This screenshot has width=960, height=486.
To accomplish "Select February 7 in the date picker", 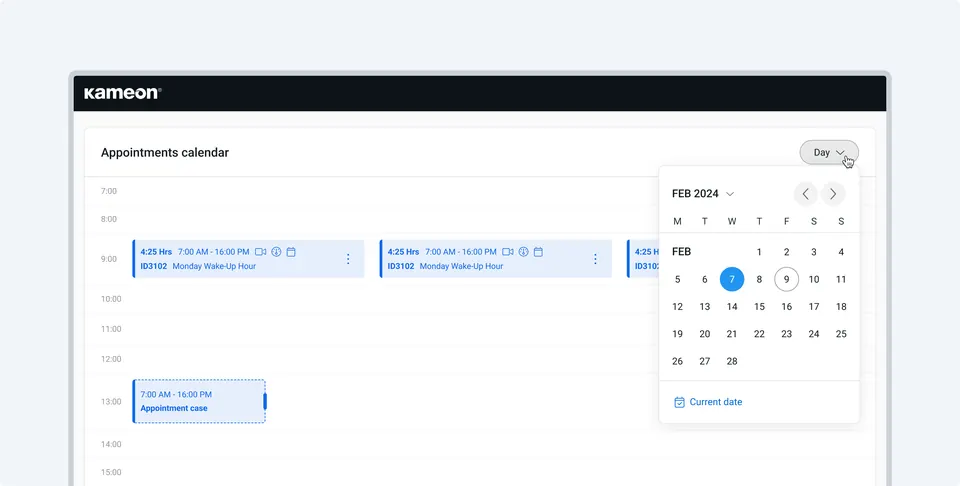I will point(732,279).
